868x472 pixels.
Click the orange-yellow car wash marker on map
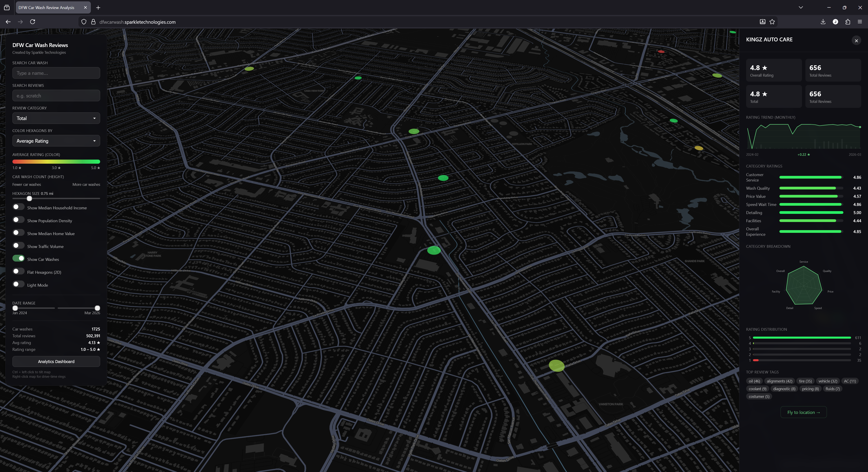699,148
